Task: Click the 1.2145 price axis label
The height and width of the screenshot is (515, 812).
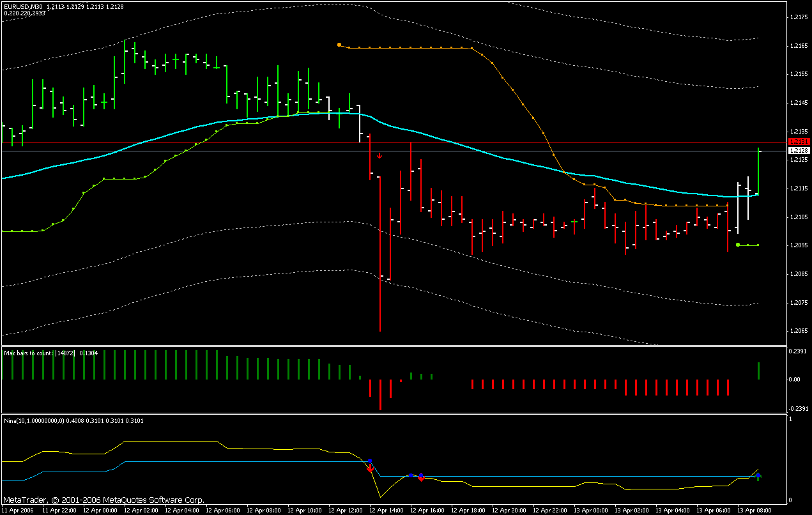Action: tap(799, 103)
